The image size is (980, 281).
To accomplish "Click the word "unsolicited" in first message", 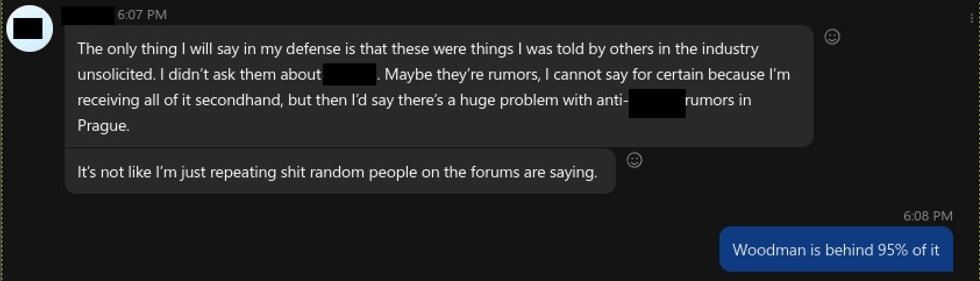I will pos(116,74).
